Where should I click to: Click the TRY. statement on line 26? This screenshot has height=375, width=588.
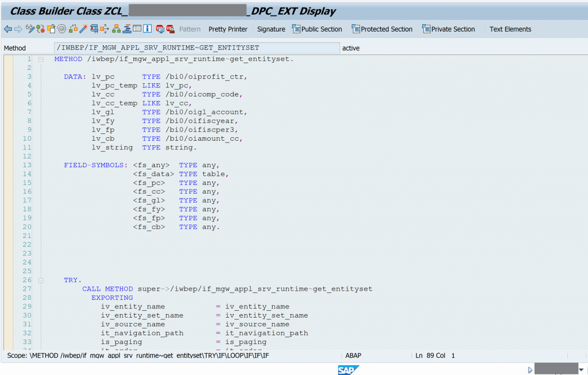click(73, 280)
